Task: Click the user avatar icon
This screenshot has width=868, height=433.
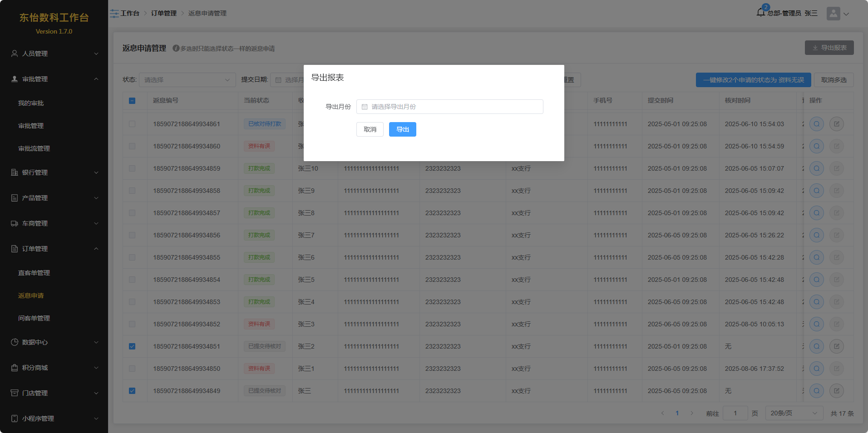Action: (x=833, y=14)
